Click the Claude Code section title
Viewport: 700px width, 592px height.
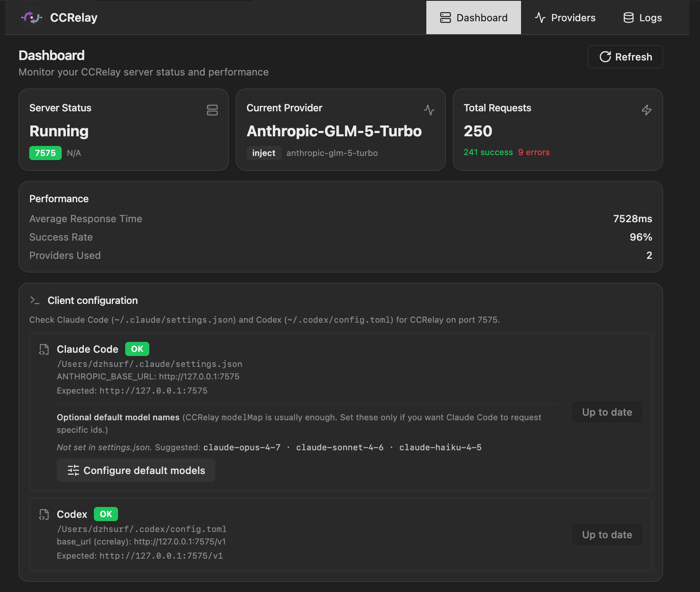pos(88,349)
